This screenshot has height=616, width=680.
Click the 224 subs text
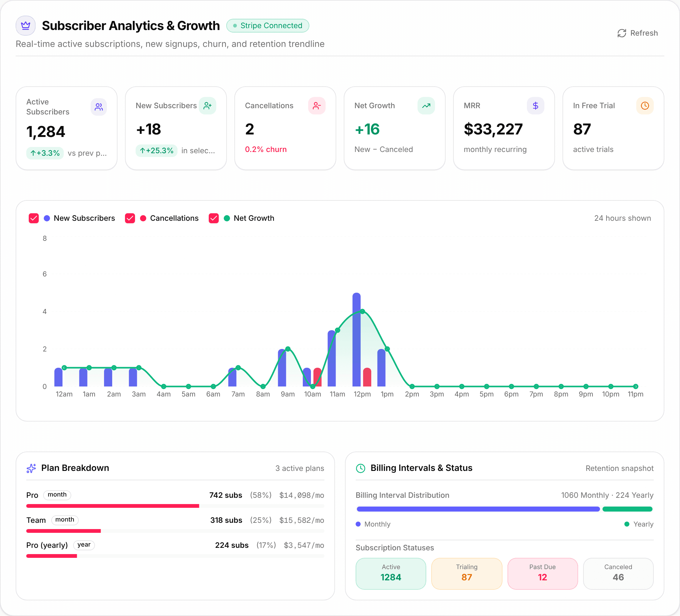coord(232,545)
